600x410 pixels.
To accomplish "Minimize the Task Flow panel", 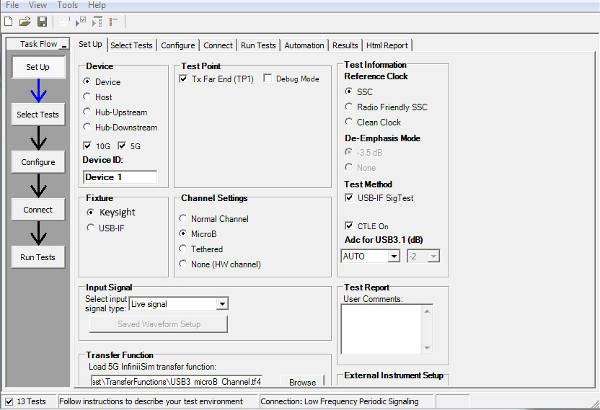I will point(64,45).
